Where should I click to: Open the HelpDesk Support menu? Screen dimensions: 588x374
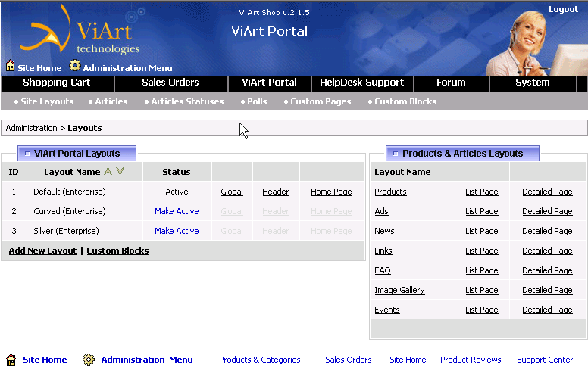(x=362, y=83)
